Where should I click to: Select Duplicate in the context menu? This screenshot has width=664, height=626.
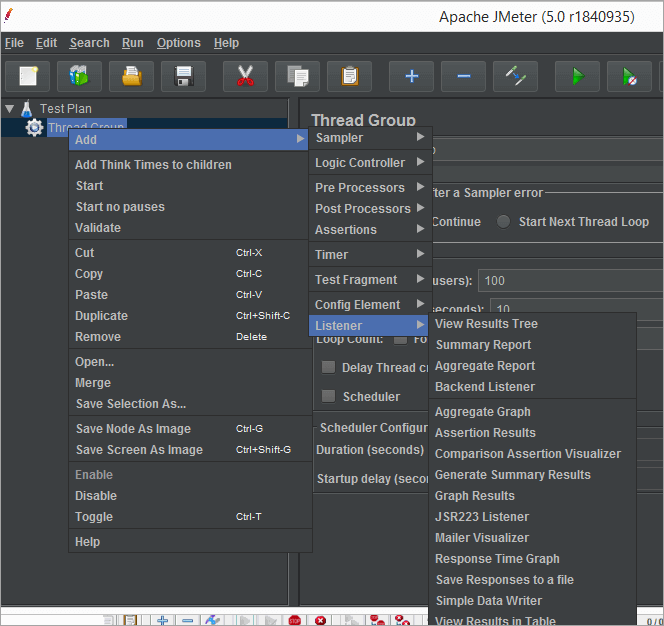188,316
